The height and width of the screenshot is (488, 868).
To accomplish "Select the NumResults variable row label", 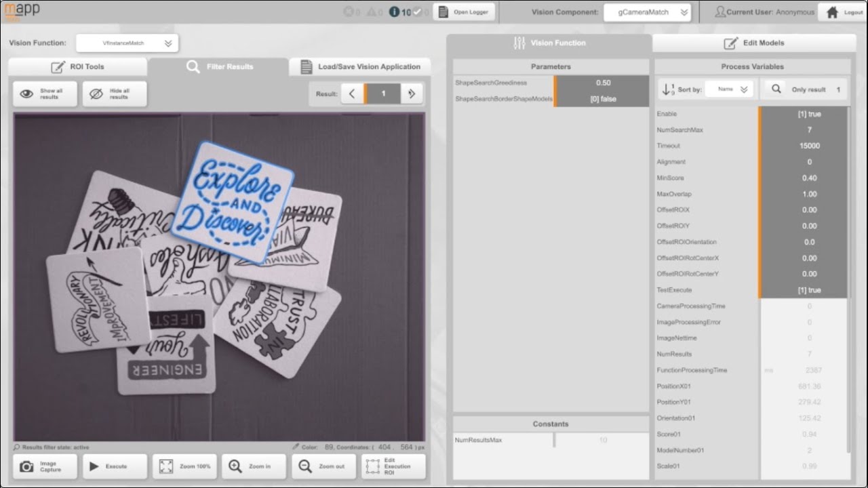I will pos(674,354).
